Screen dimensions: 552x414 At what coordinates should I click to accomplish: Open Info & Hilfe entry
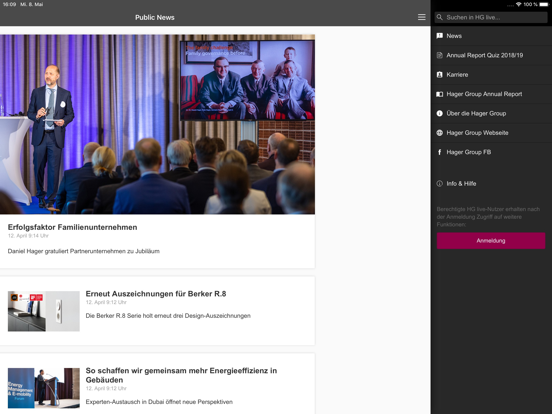click(x=491, y=183)
